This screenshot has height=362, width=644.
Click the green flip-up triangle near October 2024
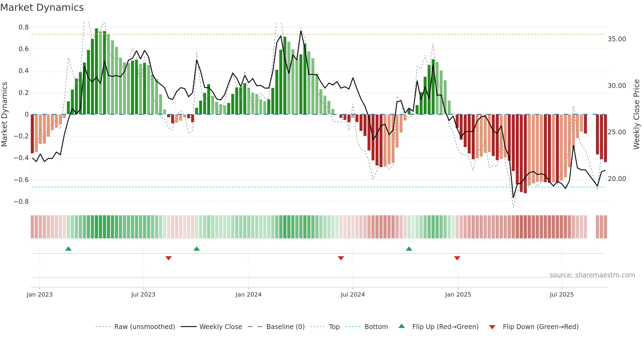409,249
